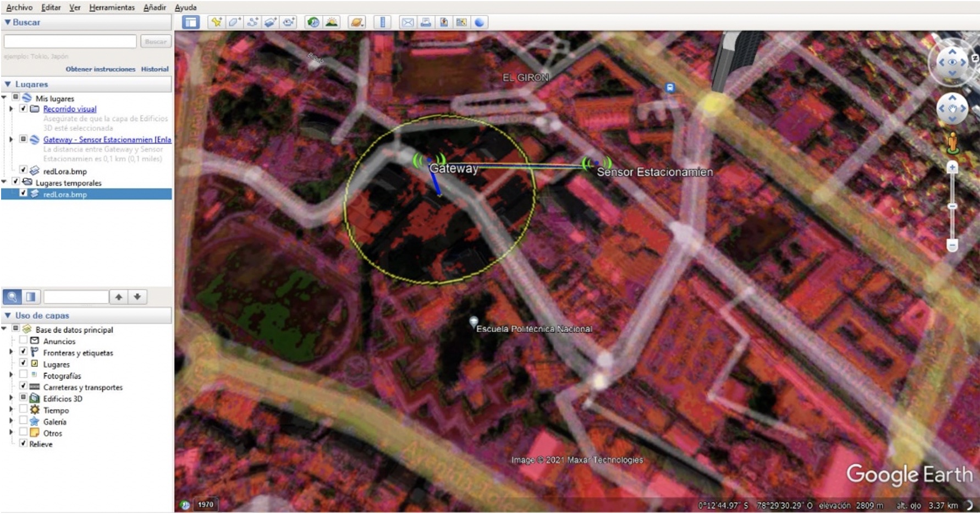Open the ruler measurement tool
This screenshot has width=980, height=514.
click(x=382, y=22)
